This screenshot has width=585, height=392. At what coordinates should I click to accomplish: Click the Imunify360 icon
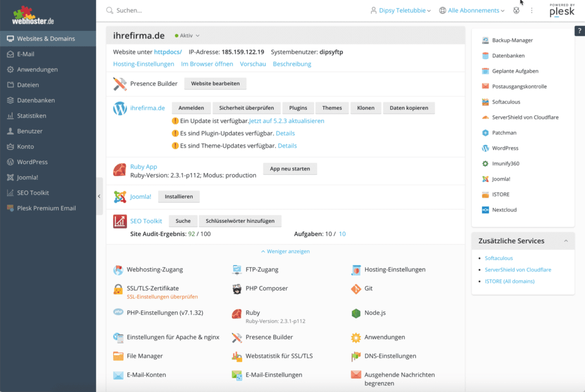click(486, 163)
